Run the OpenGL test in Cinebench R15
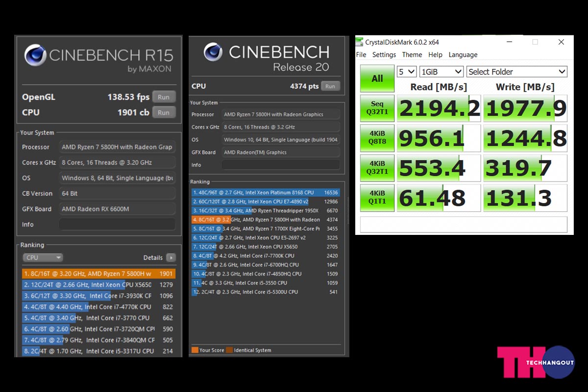This screenshot has height=392, width=588. (x=164, y=97)
